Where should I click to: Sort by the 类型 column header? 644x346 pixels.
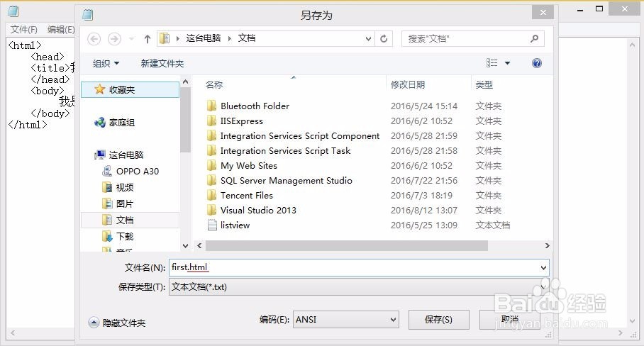pyautogui.click(x=484, y=84)
